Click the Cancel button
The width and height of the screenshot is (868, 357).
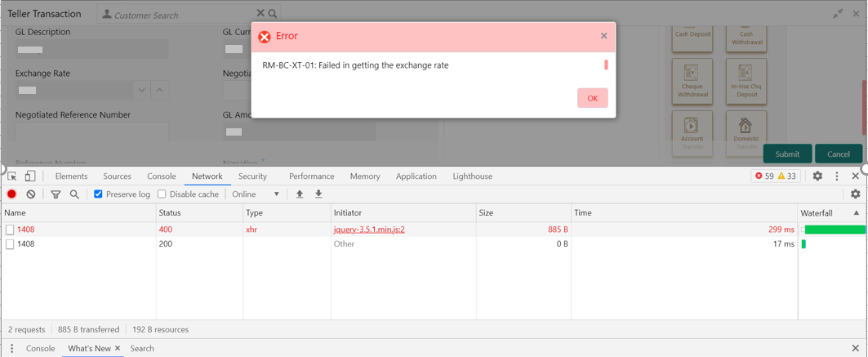pos(839,154)
